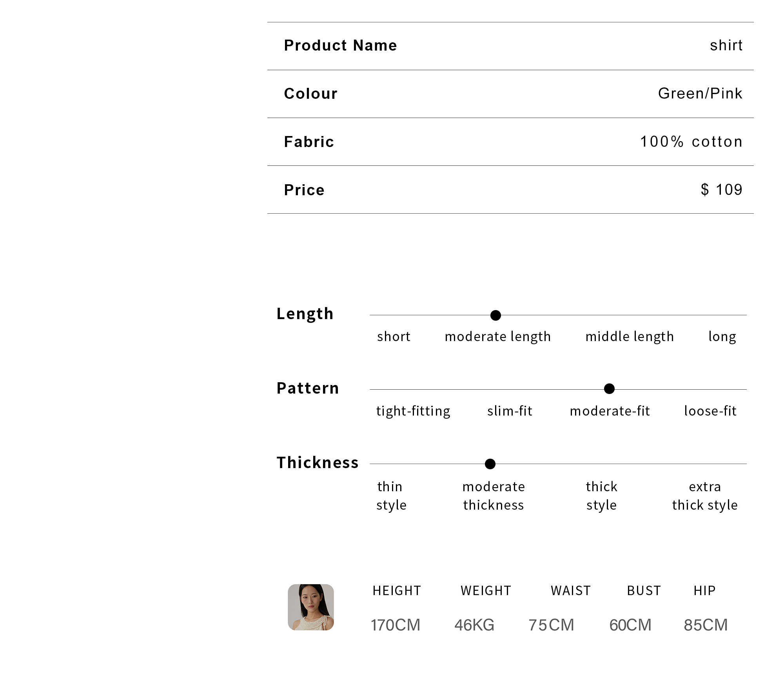Click the $ 109 price value

click(x=722, y=189)
